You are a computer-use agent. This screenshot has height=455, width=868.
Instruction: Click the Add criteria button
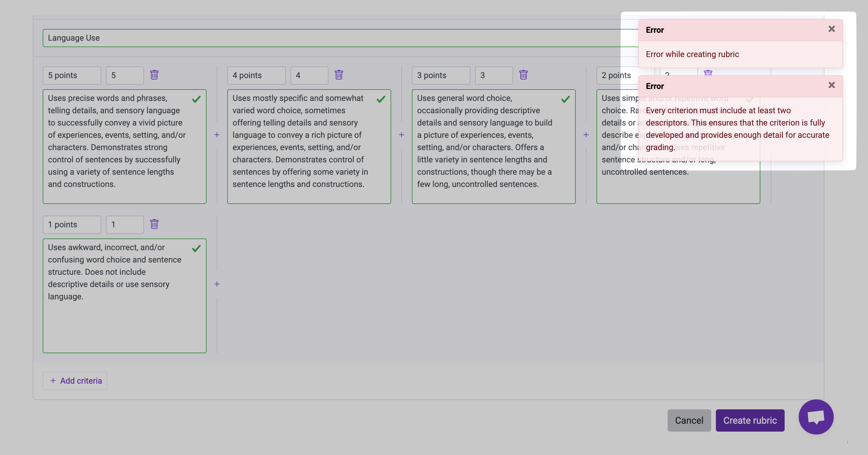75,381
